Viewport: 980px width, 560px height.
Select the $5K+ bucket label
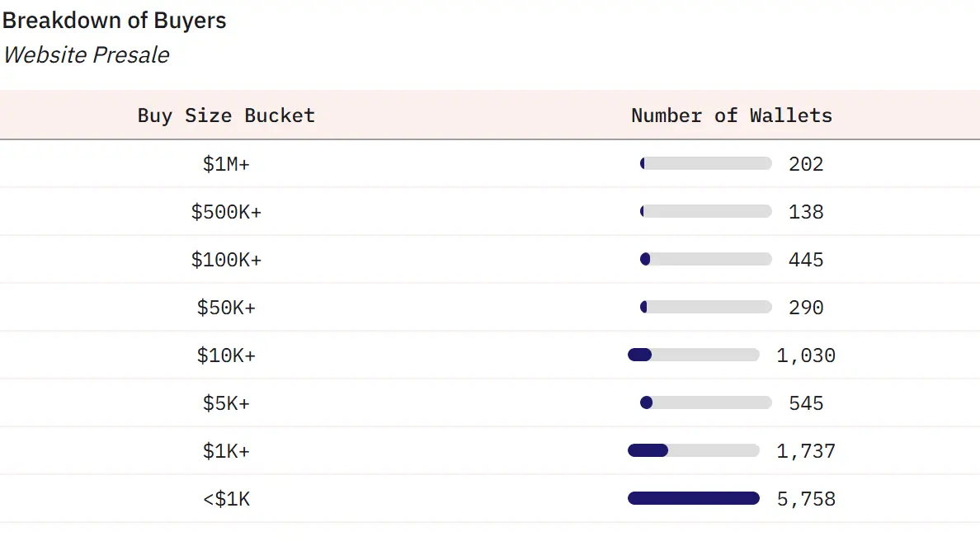(x=226, y=403)
